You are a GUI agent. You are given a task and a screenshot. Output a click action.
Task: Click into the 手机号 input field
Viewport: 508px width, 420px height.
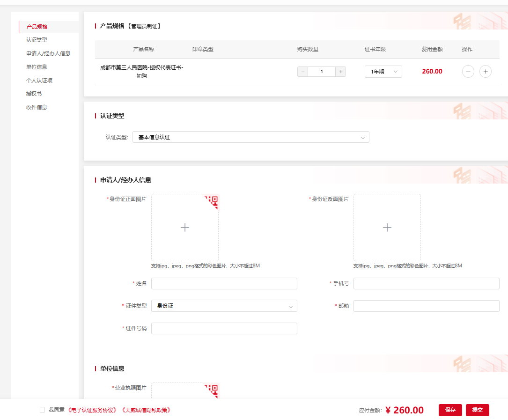click(426, 284)
